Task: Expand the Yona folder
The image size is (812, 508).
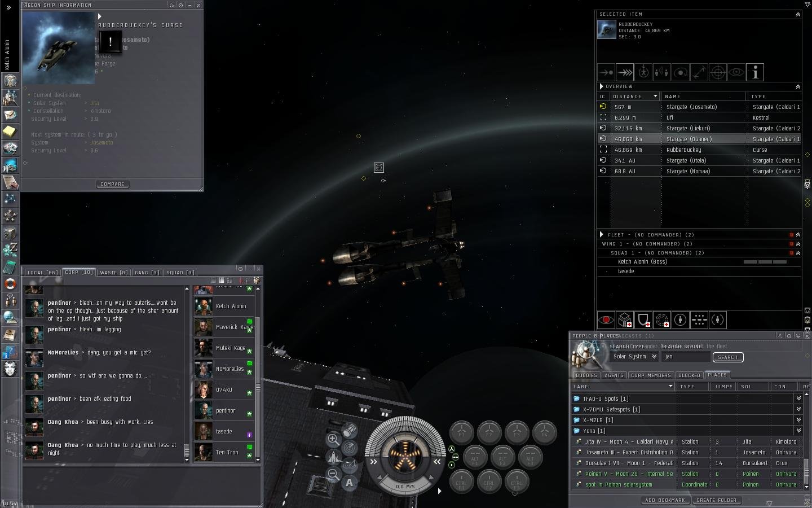Action: 798,431
